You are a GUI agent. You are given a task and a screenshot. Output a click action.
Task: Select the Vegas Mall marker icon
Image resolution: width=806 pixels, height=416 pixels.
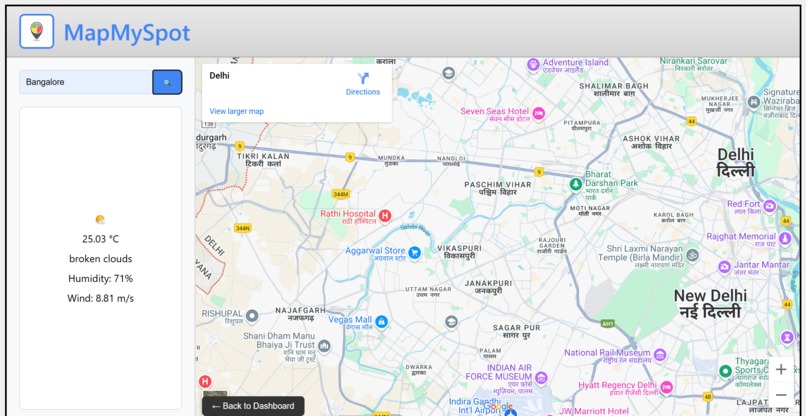(381, 322)
